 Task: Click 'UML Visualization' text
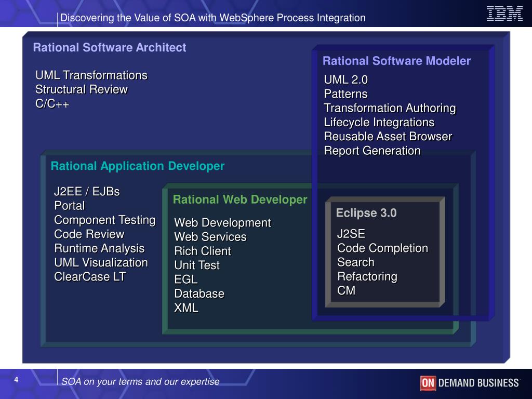point(101,262)
